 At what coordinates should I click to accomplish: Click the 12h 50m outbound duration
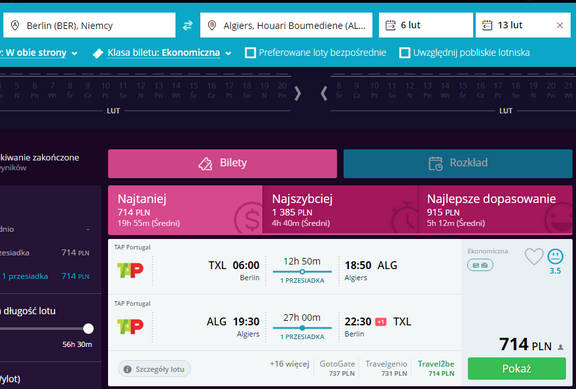pos(302,262)
